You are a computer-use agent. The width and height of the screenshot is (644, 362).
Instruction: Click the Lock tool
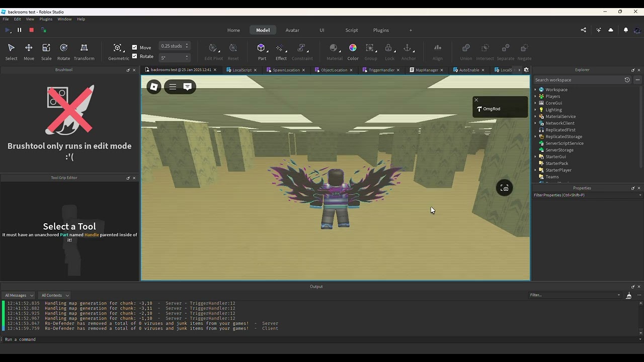(389, 52)
